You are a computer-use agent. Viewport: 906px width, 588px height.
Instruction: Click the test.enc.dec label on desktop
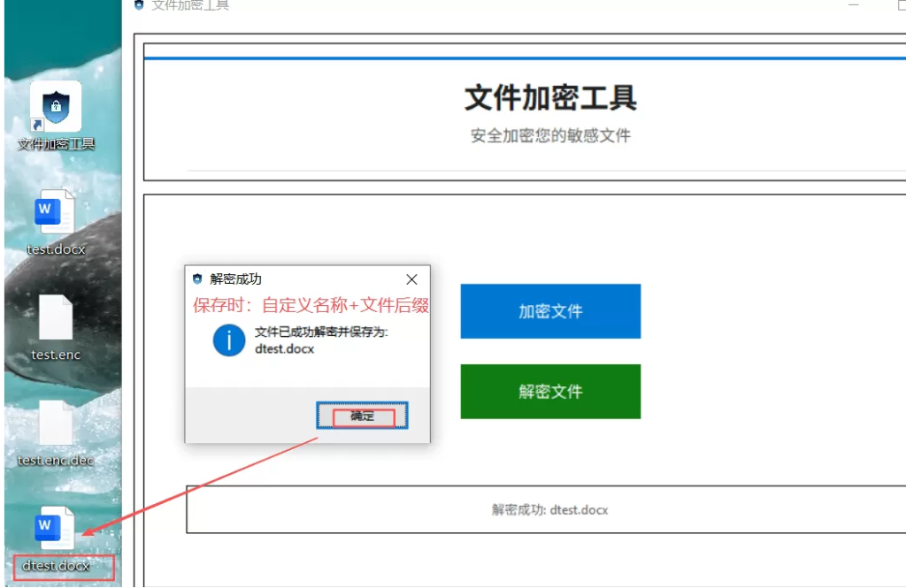pyautogui.click(x=56, y=460)
